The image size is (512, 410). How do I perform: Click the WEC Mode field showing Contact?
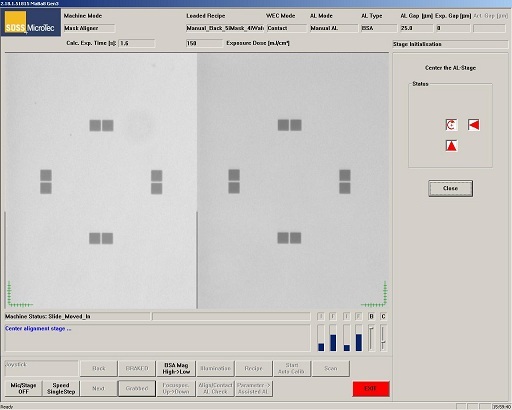tap(287, 28)
